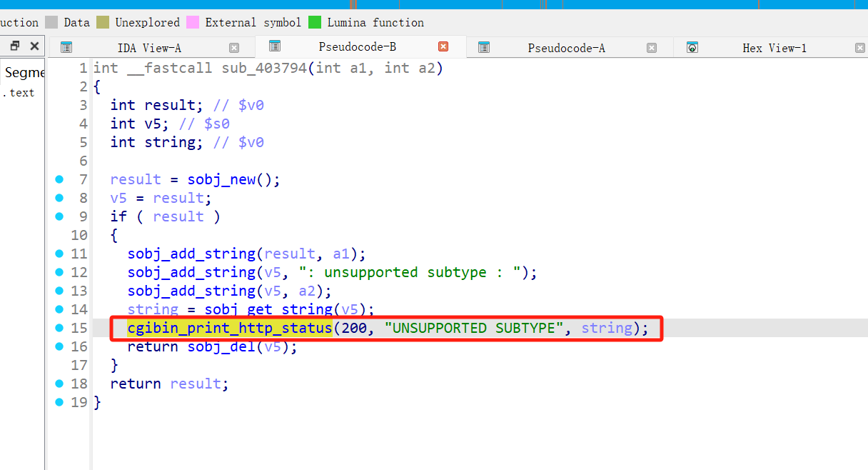Click the green Lumina function swatch
The height and width of the screenshot is (470, 868).
click(x=315, y=22)
